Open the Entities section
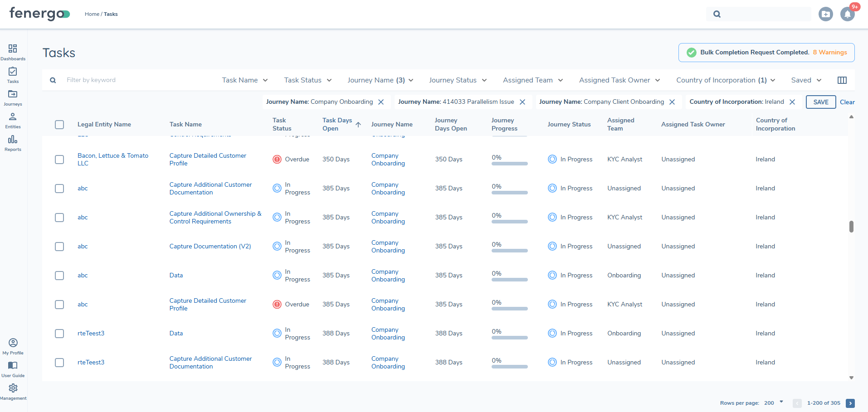Screen dimensions: 868x412 pos(13,119)
